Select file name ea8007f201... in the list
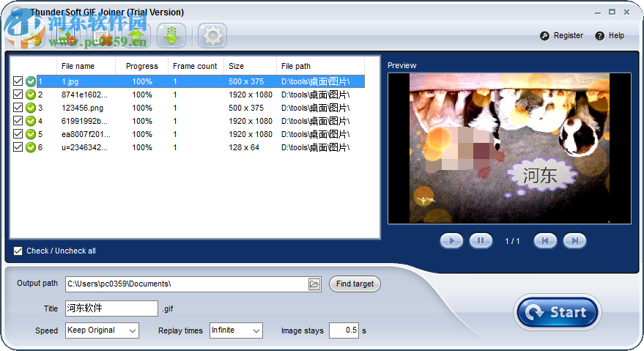The width and height of the screenshot is (644, 351). pos(86,134)
